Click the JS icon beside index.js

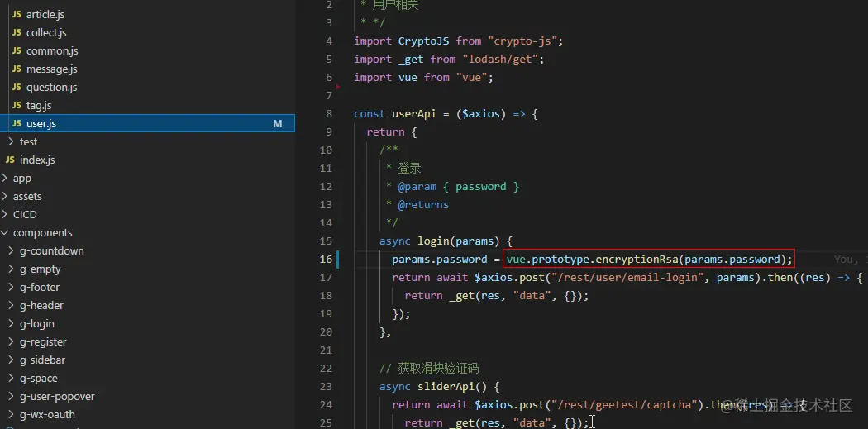10,160
